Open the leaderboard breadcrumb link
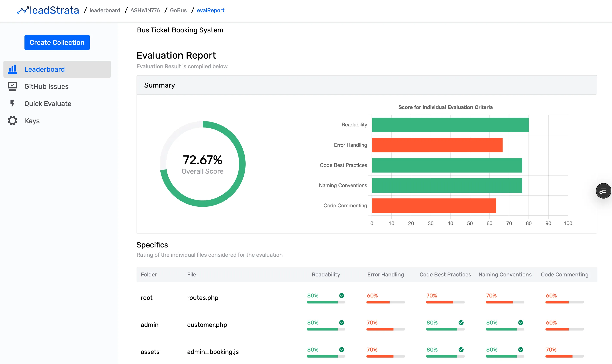This screenshot has height=364, width=612. tap(105, 10)
